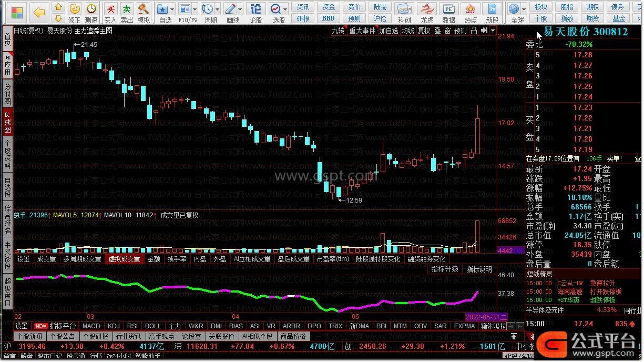This screenshot has height=362, width=644.
Task: Toggle the 窗 multi-window button
Action: [x=447, y=31]
